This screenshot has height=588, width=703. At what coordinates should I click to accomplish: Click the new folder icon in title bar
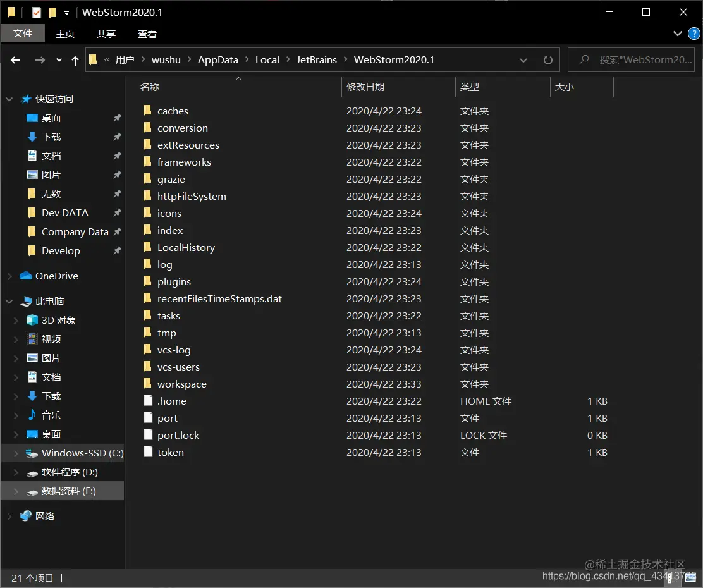click(52, 13)
